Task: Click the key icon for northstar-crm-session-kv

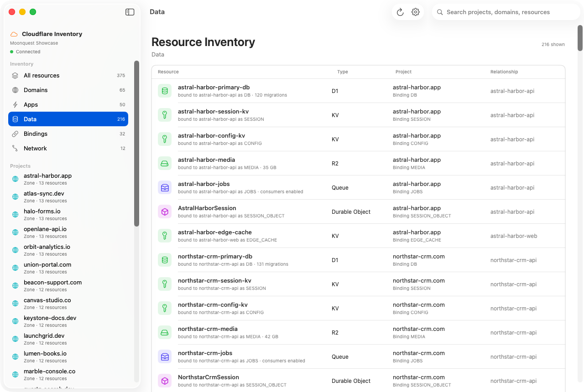Action: [x=165, y=284]
